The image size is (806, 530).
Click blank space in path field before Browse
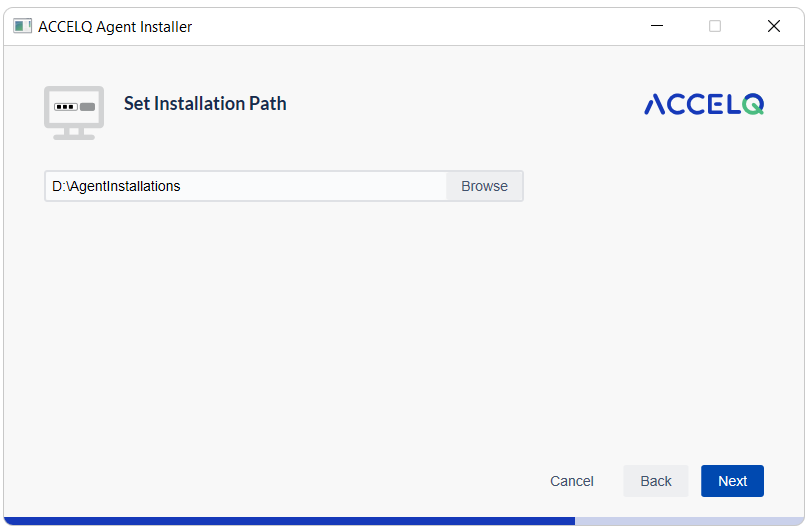click(x=314, y=186)
